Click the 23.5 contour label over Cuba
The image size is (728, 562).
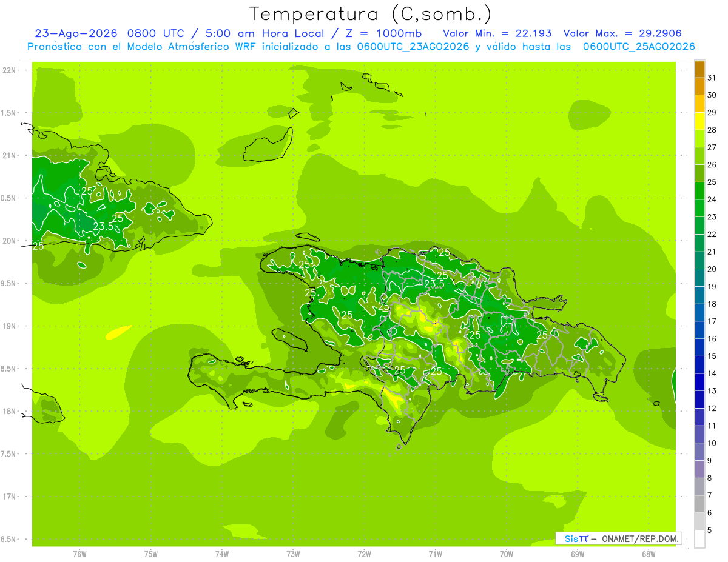coord(104,226)
